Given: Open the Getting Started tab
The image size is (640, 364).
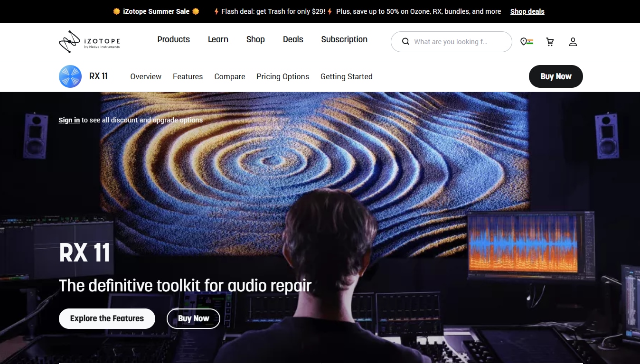Looking at the screenshot, I should (x=347, y=76).
